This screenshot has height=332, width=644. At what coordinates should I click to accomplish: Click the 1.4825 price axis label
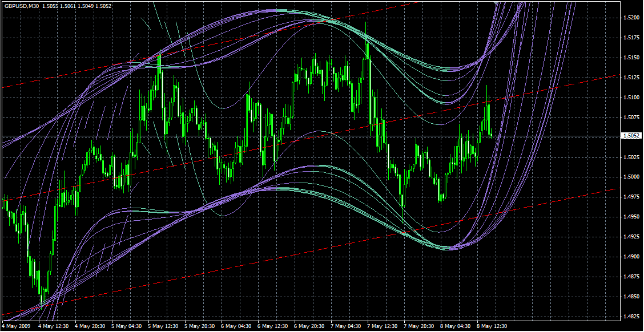coord(631,317)
